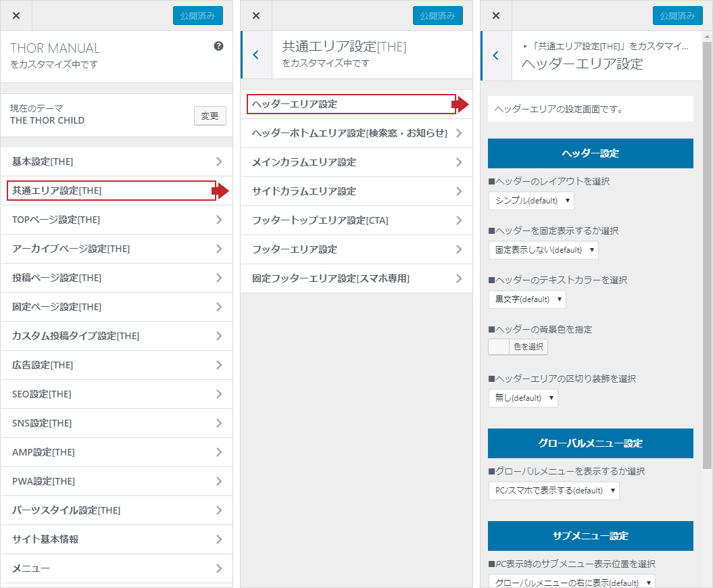Open PC/スマホで表示する global menu dropdown
This screenshot has height=588, width=713.
(x=554, y=491)
